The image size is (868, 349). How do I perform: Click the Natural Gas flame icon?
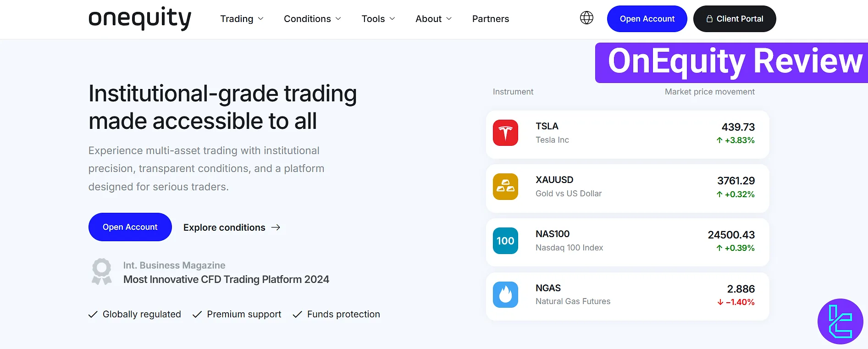click(x=505, y=294)
